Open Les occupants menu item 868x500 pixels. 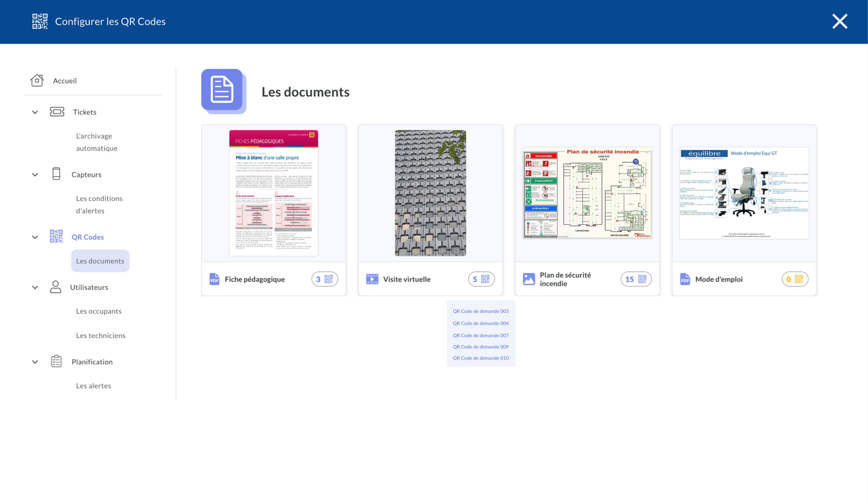(x=99, y=311)
